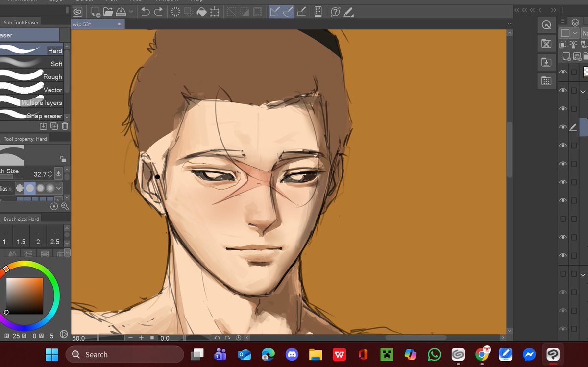Create a new canvas with the New icon
Image resolution: width=588 pixels, height=367 pixels.
[x=96, y=12]
